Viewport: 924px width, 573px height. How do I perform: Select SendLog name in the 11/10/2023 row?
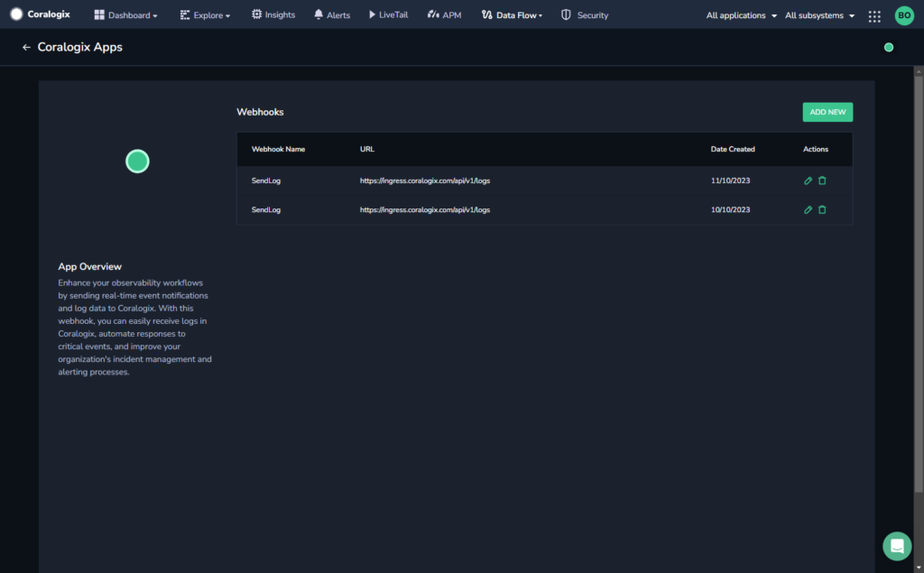click(266, 180)
